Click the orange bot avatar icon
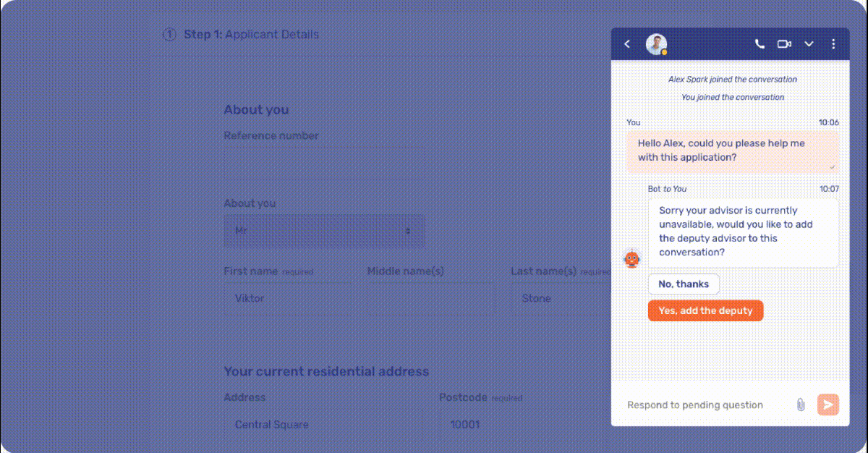 coord(631,258)
